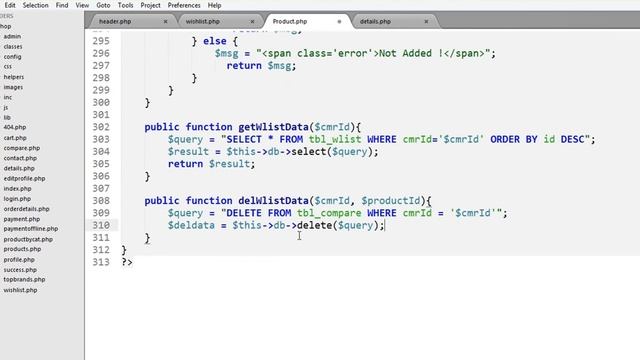Click 'return $result;' on line 305
This screenshot has width=640, height=360.
click(211, 164)
